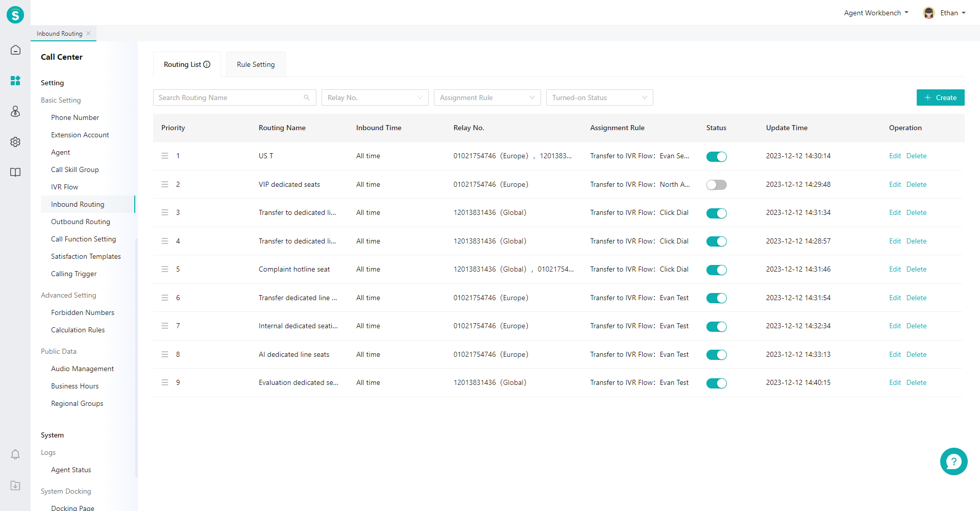Enable VIP dedicated seats routing status

[x=716, y=185]
